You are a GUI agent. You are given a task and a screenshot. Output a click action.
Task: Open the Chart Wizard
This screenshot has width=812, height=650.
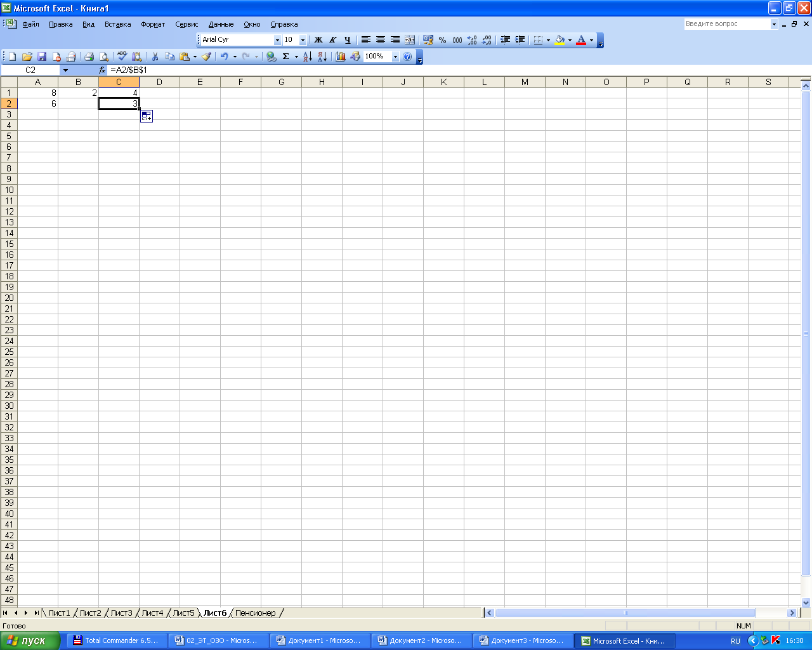341,56
